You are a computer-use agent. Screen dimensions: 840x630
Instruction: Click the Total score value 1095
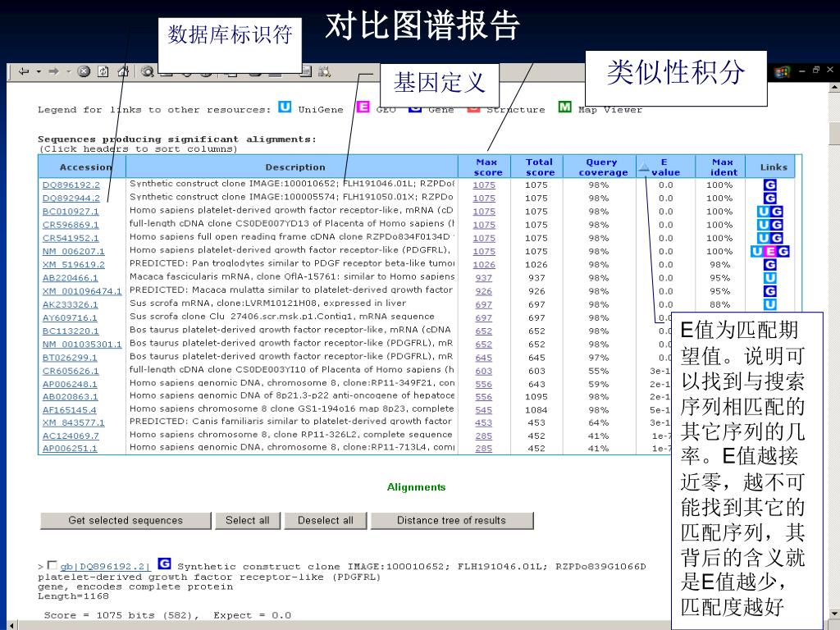(536, 397)
